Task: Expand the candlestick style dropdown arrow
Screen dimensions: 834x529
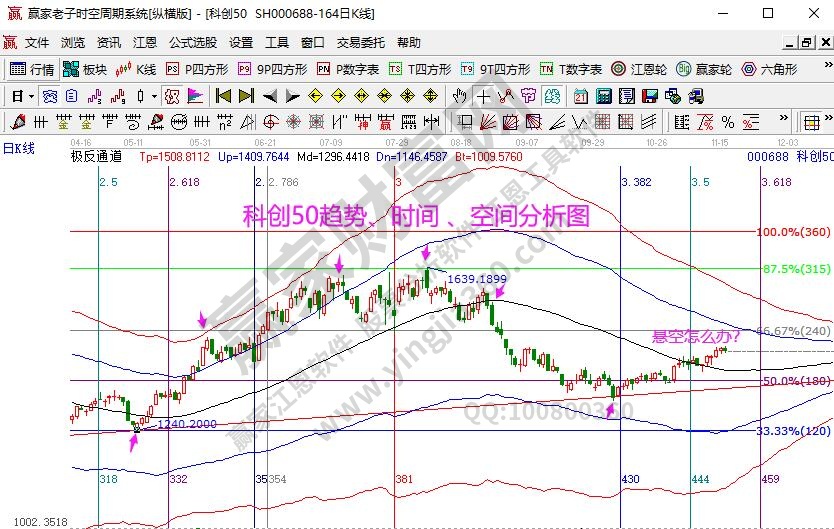Action: [153, 96]
